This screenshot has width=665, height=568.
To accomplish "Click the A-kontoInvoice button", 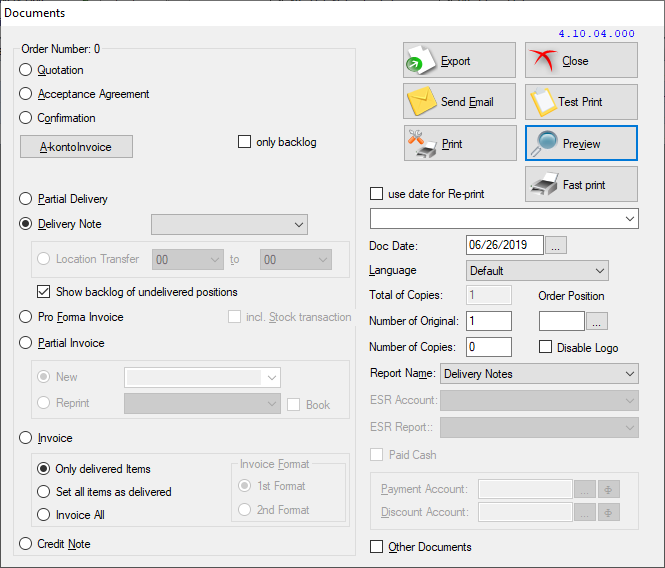I will [76, 147].
